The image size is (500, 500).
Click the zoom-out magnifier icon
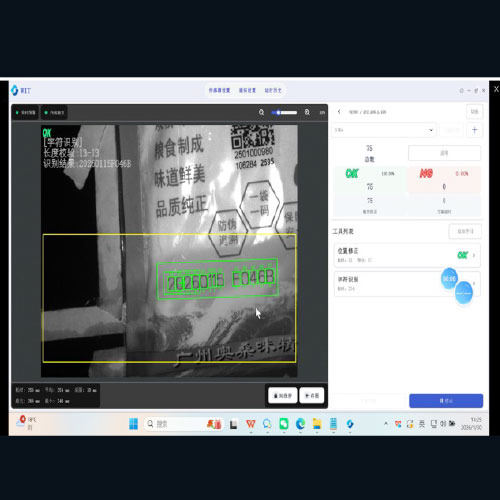tap(262, 112)
